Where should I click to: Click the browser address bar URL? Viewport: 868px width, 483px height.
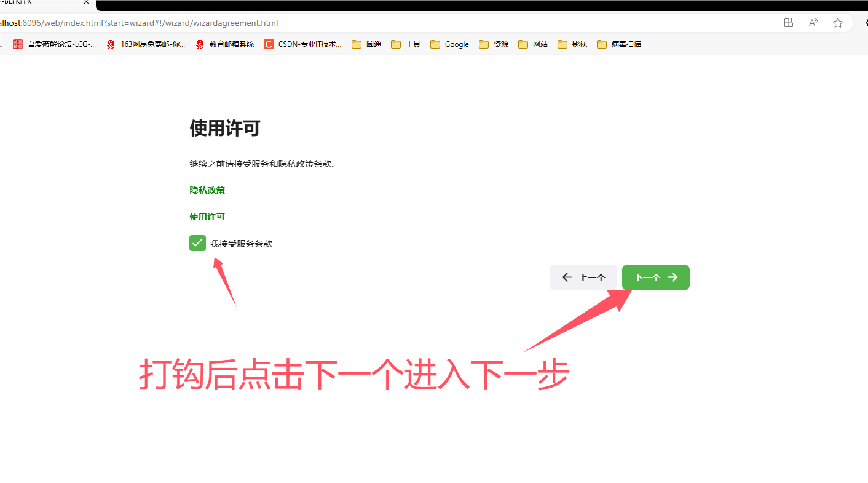pos(139,23)
